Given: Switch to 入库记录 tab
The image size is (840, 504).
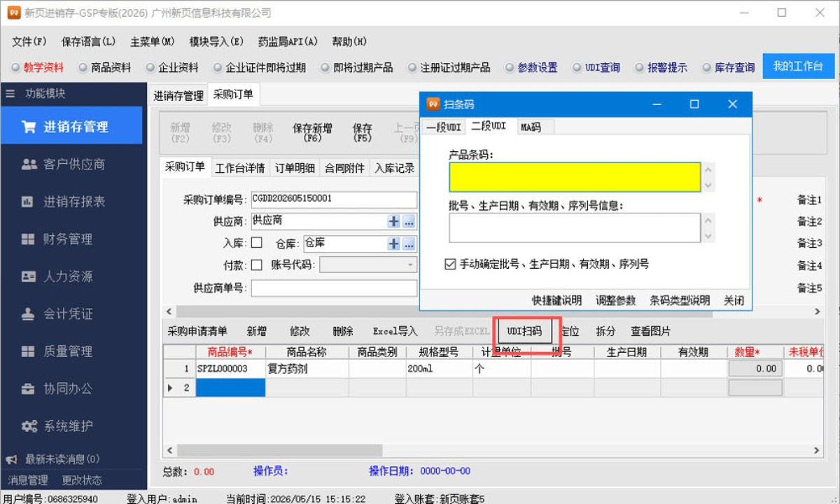Looking at the screenshot, I should click(x=395, y=168).
